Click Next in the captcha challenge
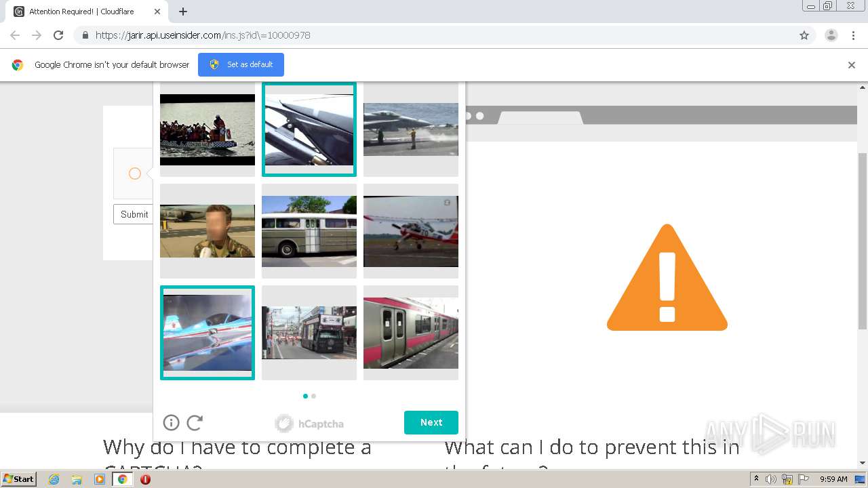Image resolution: width=868 pixels, height=488 pixels. click(431, 422)
